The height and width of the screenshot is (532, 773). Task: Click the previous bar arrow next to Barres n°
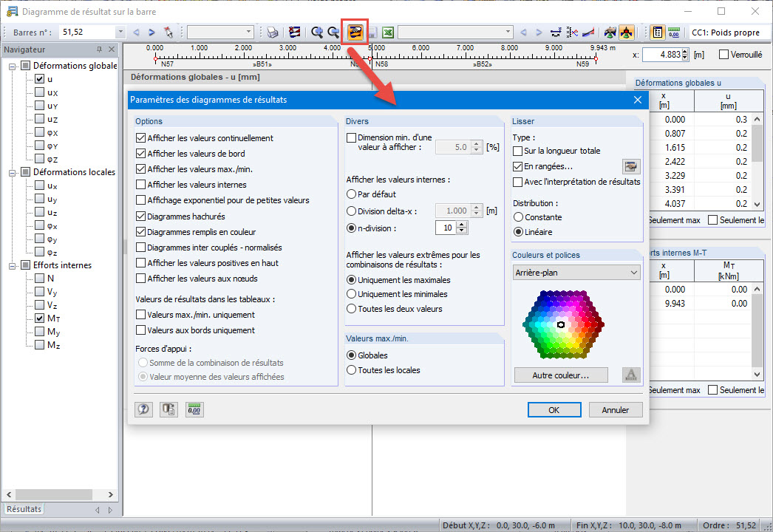click(136, 33)
